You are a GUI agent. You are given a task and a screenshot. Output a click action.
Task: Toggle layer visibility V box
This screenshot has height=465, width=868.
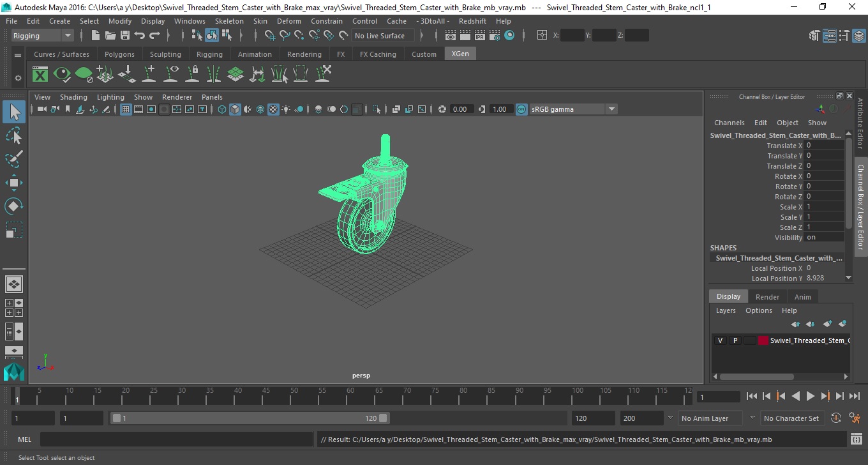720,340
